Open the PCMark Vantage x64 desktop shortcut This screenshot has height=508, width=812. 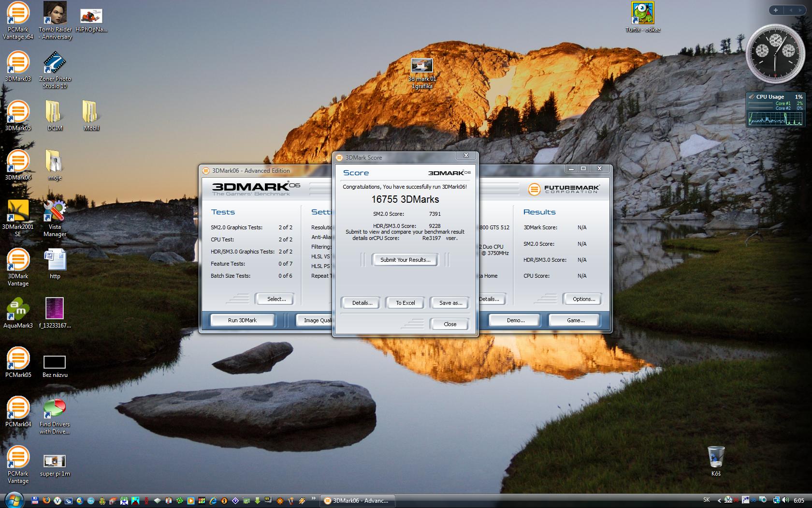pos(18,21)
